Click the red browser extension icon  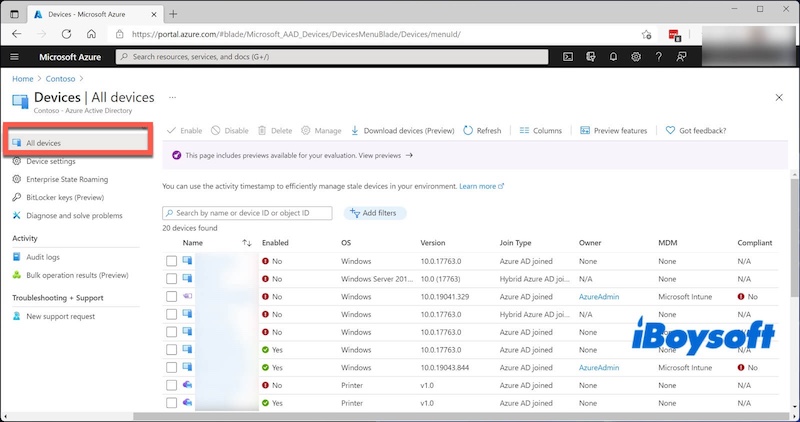click(674, 35)
